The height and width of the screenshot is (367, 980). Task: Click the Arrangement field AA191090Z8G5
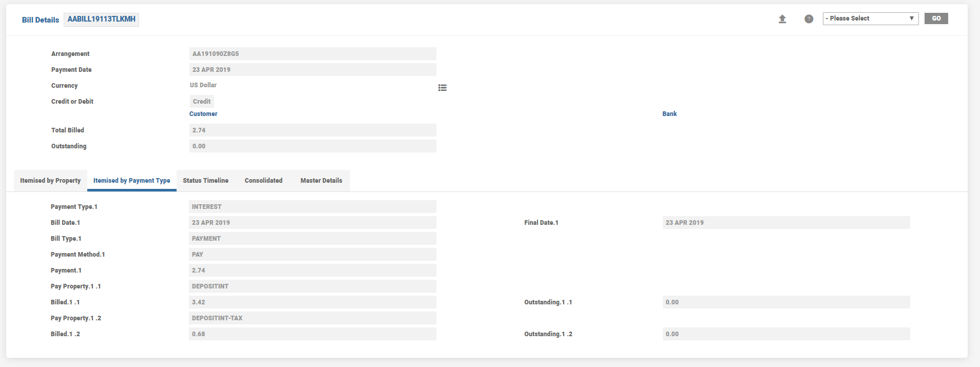pos(312,54)
